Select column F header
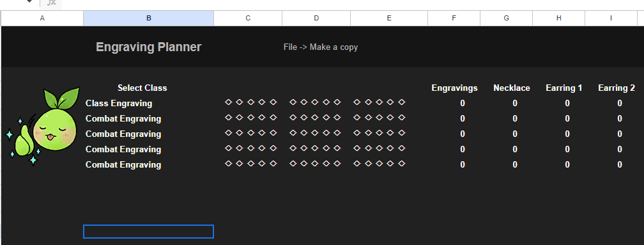This screenshot has width=644, height=245. 454,18
